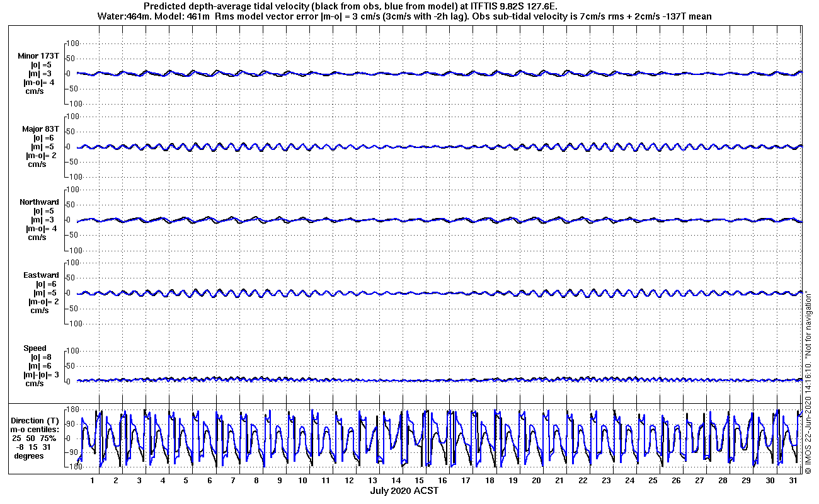Click the 'Eastward' panel label
The height and width of the screenshot is (504, 819).
tap(41, 275)
